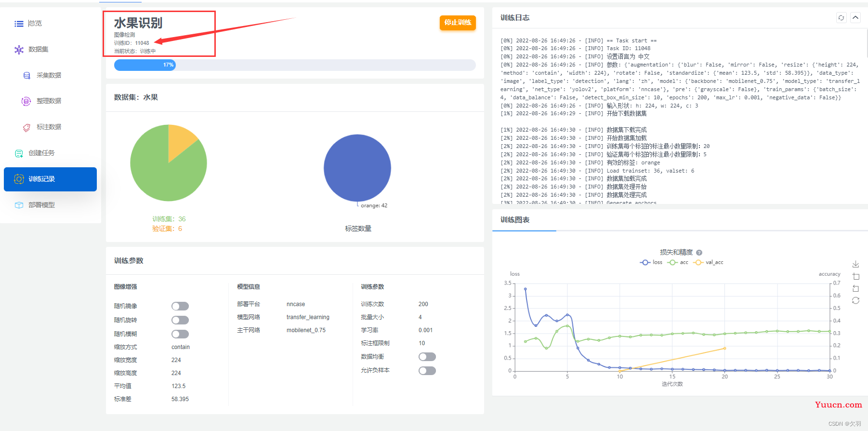Go to 采集数据 collect data page
The height and width of the screenshot is (431, 868).
[50, 75]
